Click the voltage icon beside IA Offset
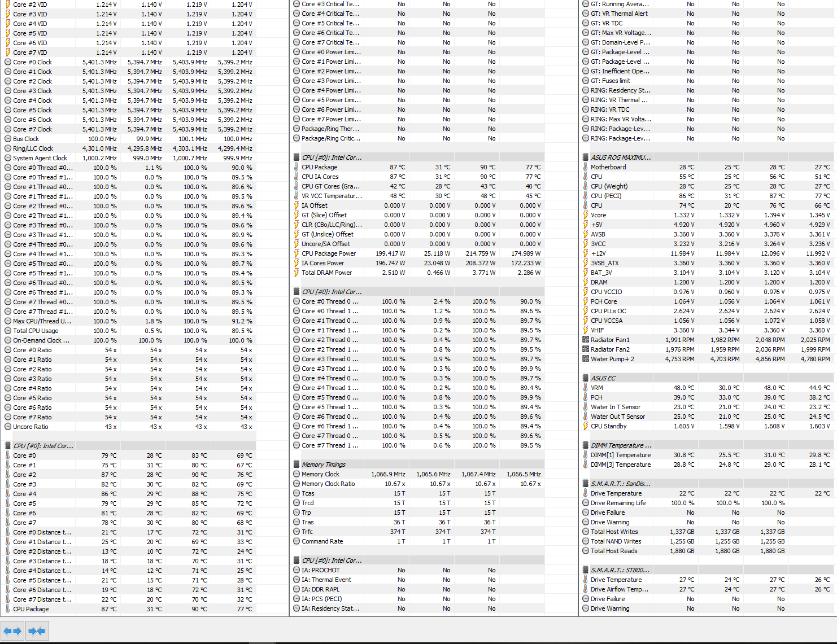This screenshot has height=644, width=837. (x=297, y=205)
